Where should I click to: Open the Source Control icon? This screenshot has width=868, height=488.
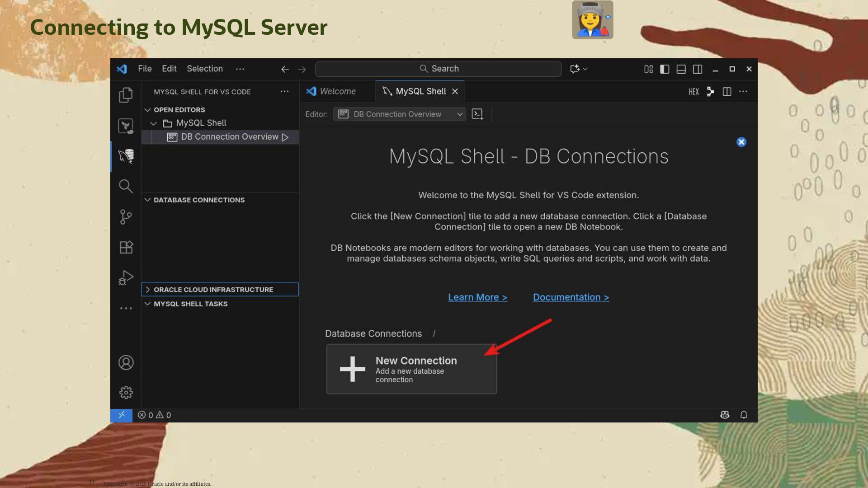tap(126, 217)
